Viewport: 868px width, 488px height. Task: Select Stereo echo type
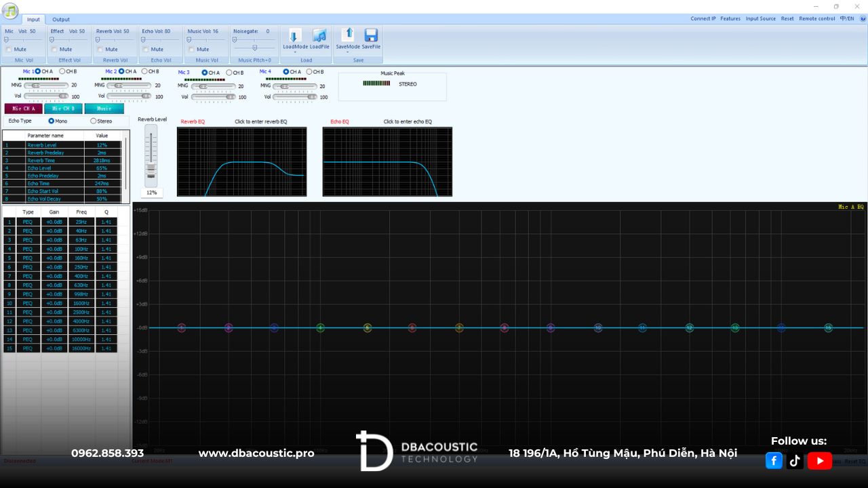click(94, 121)
